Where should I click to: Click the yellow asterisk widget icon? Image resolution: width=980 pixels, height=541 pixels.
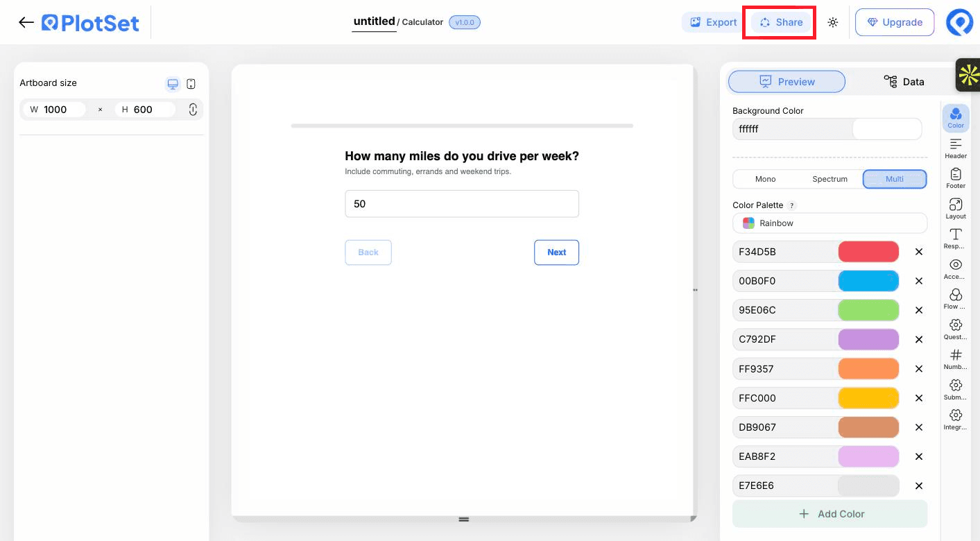968,75
